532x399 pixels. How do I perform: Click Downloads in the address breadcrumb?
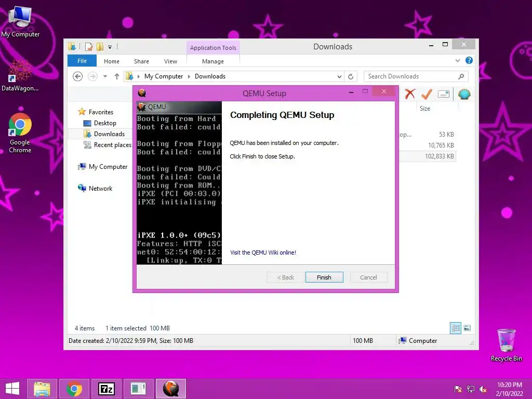pyautogui.click(x=210, y=76)
